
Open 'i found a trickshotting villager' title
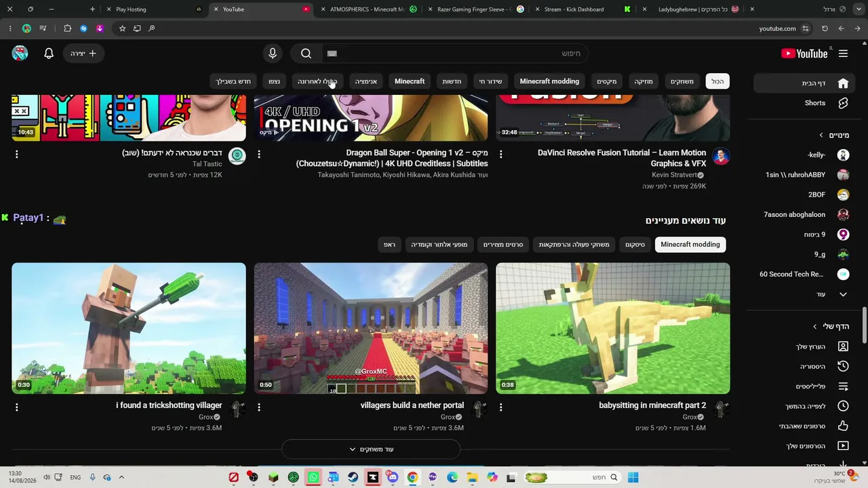(x=169, y=405)
